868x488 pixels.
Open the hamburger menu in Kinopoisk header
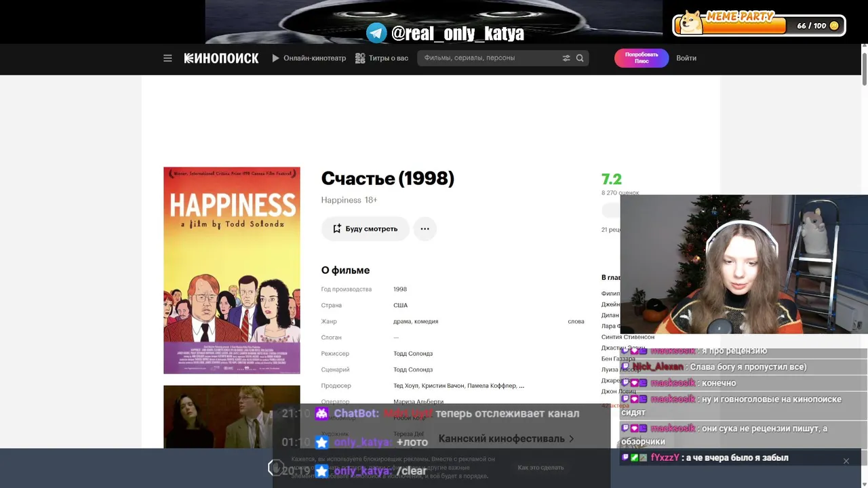coord(167,58)
